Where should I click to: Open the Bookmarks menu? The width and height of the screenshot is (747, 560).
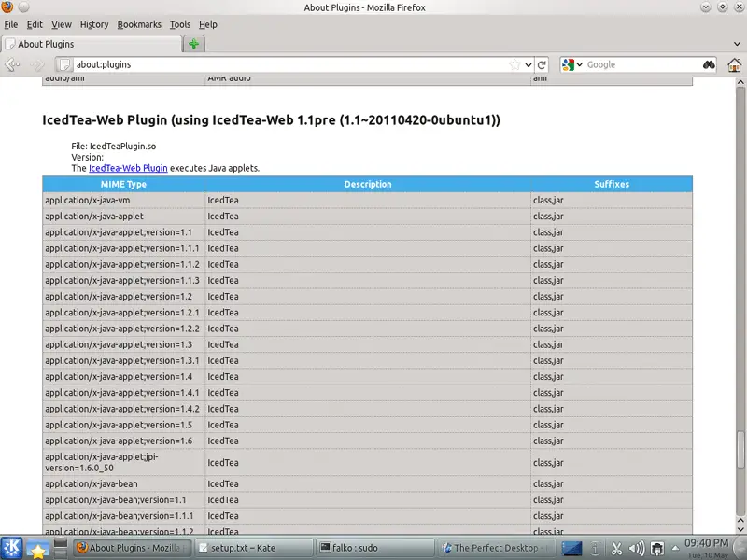(x=139, y=24)
